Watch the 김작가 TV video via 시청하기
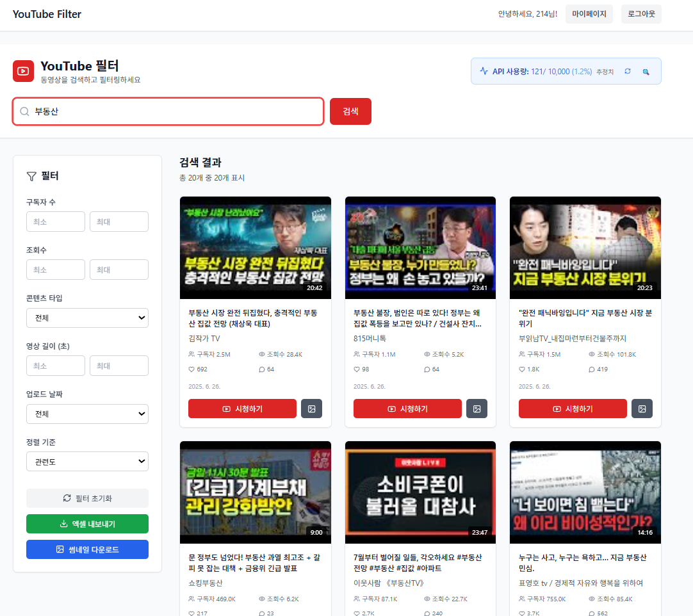This screenshot has height=616, width=693. coord(242,409)
